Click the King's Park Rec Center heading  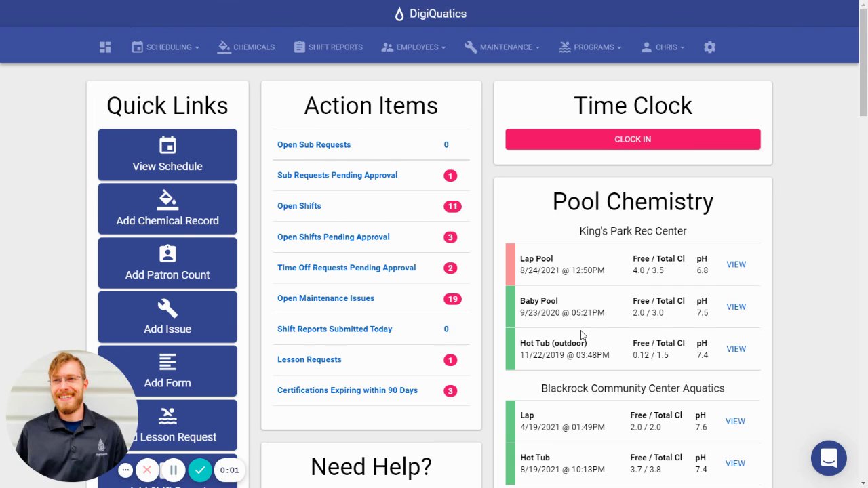(633, 231)
